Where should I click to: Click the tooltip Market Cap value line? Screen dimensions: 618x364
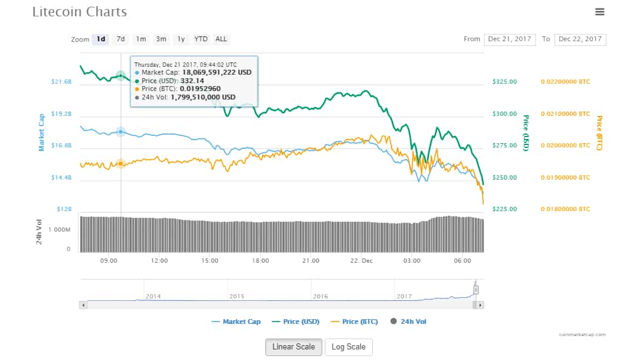193,72
